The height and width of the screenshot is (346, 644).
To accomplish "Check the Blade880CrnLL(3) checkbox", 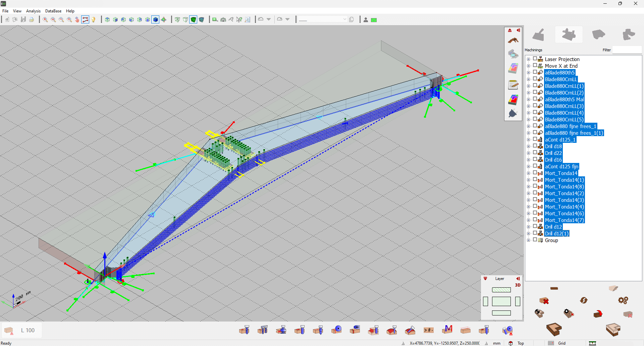I will click(x=535, y=106).
